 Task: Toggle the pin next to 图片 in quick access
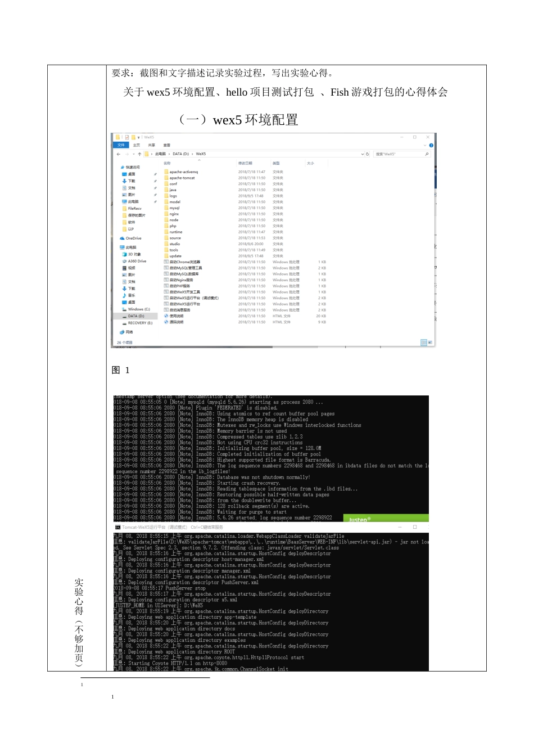click(x=155, y=195)
